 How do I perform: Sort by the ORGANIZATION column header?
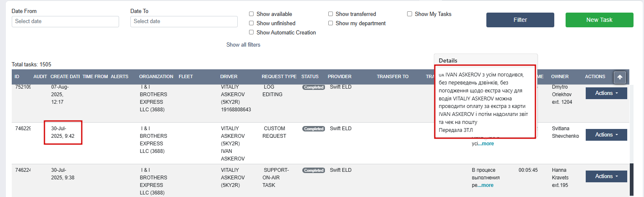pos(156,76)
